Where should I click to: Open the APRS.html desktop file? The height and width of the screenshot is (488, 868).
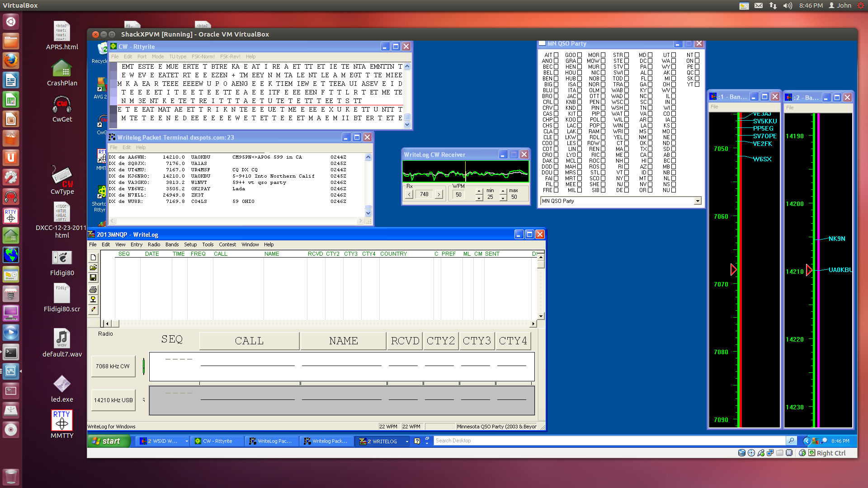62,36
